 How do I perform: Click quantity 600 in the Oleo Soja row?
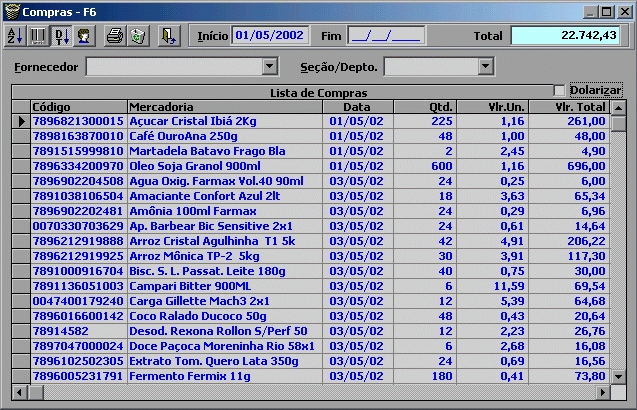(442, 166)
